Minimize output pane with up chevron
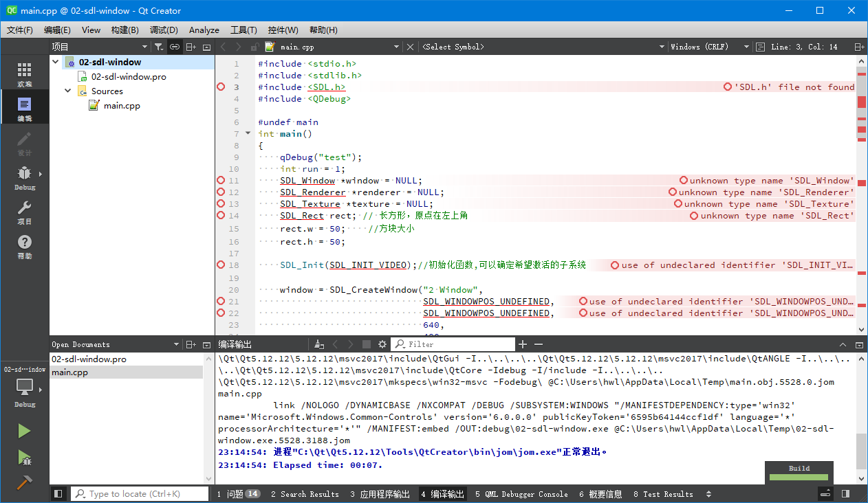This screenshot has height=503, width=868. tap(843, 344)
